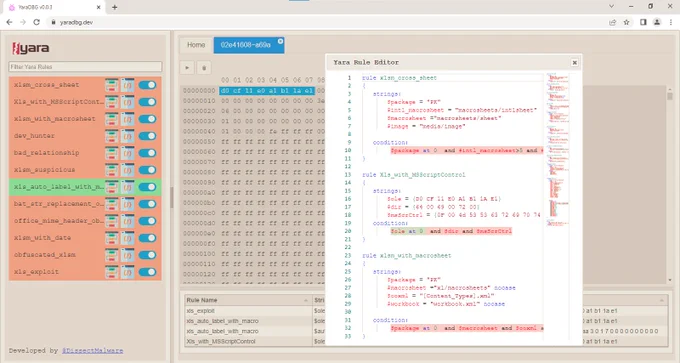The image size is (680, 363).
Task: Click the run (play) button in the toolbar
Action: tap(187, 68)
